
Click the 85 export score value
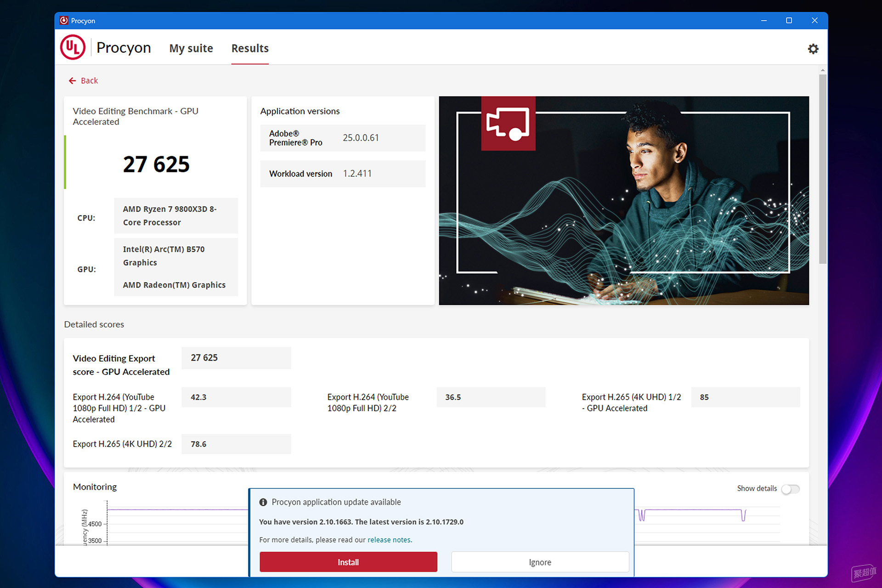tap(746, 397)
